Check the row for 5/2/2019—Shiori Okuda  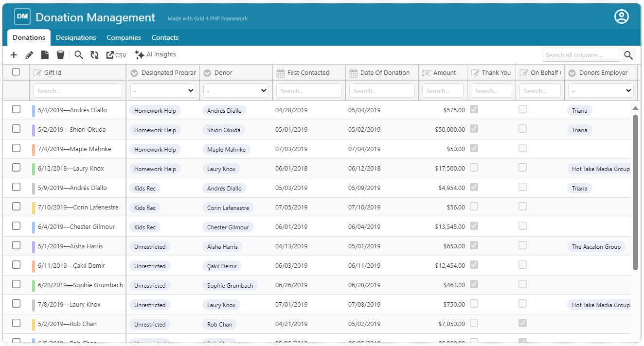[16, 129]
